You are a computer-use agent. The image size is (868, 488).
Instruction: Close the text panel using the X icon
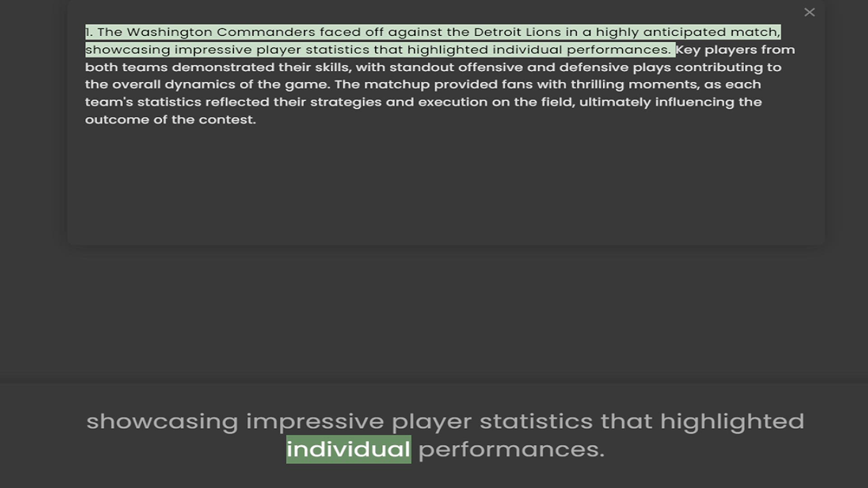coord(809,12)
